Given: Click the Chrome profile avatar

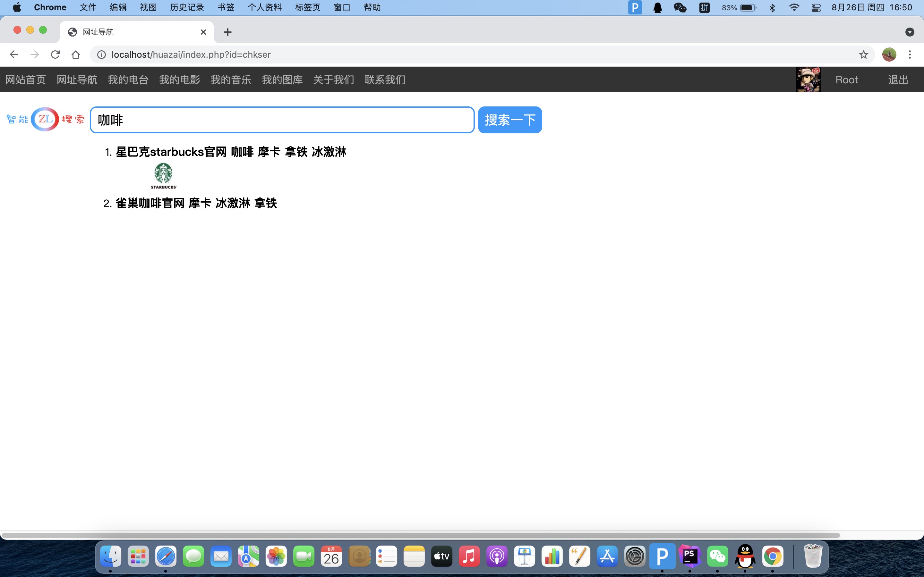Looking at the screenshot, I should pos(889,54).
